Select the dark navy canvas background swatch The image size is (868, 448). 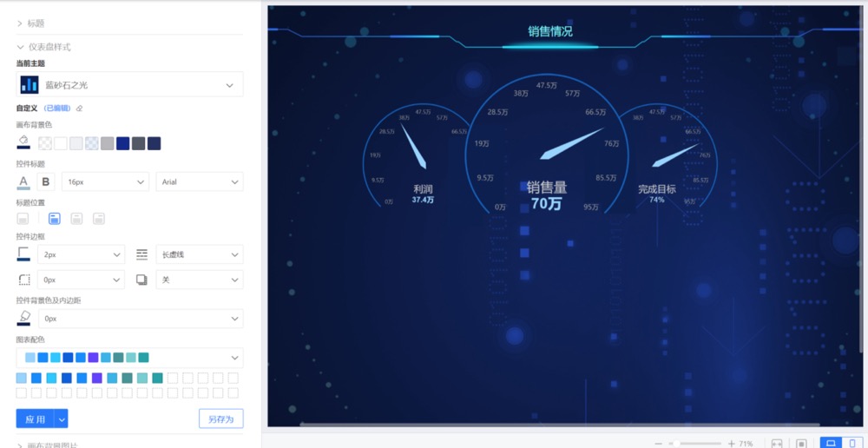[x=154, y=143]
